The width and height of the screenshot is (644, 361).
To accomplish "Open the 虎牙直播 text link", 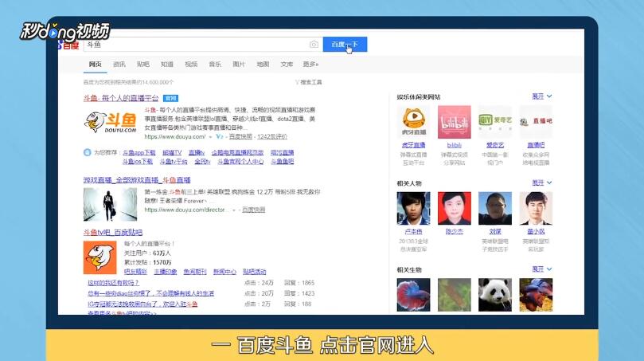I will (x=414, y=145).
